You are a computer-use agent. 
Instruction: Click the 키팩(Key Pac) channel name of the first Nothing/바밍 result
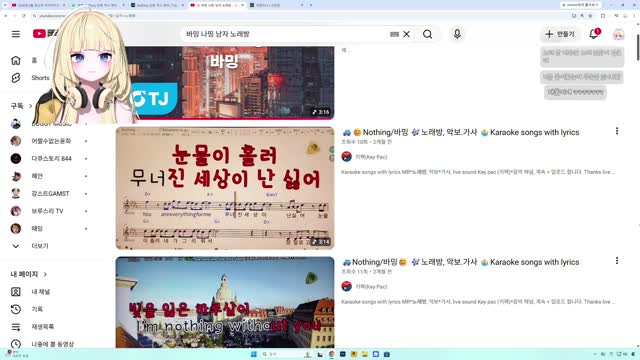click(371, 157)
